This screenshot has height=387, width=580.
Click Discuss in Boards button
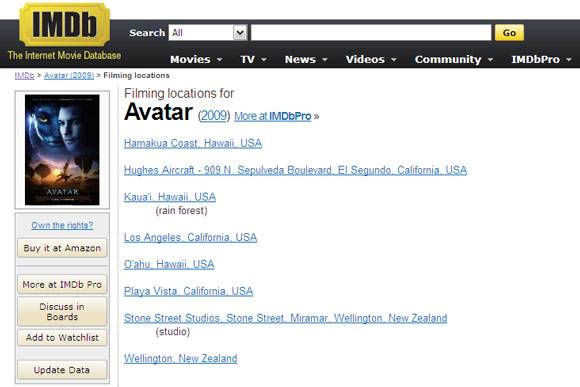pyautogui.click(x=62, y=312)
